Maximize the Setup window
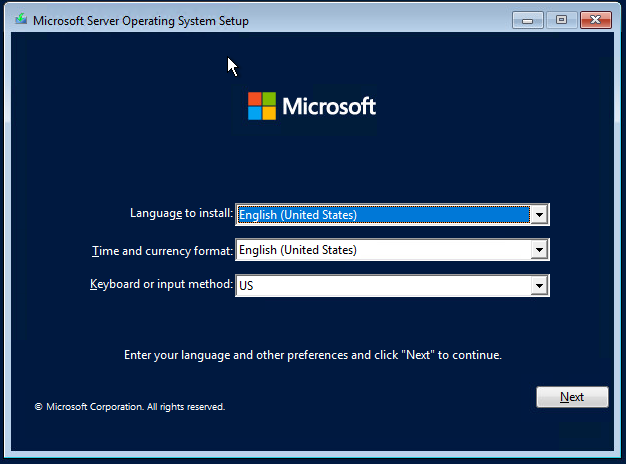Screen dimensions: 626x464 click(x=561, y=20)
